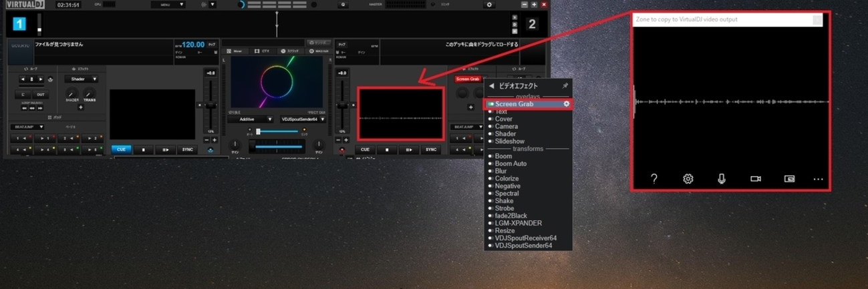Decrease deck 1 pitch with minus button
This screenshot has height=289, width=868.
pos(206,140)
